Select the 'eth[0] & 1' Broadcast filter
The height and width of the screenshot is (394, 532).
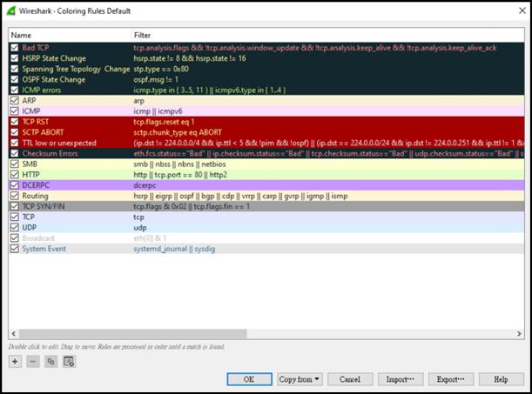click(150, 238)
